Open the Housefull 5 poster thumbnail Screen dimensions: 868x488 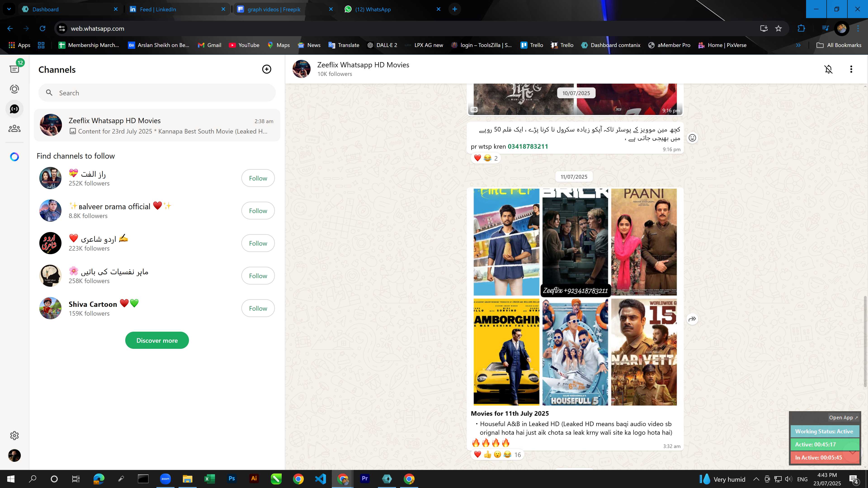click(575, 352)
